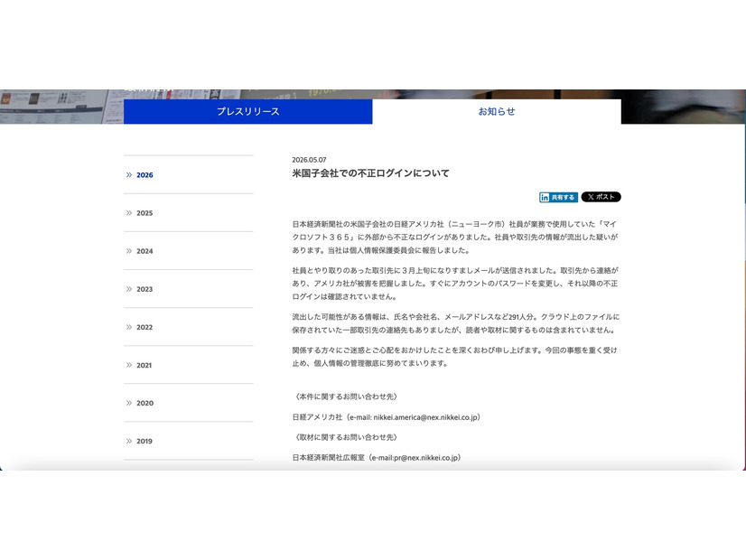This screenshot has height=560, width=746.
Task: Click the chevron icon beside 2023
Action: [x=129, y=289]
